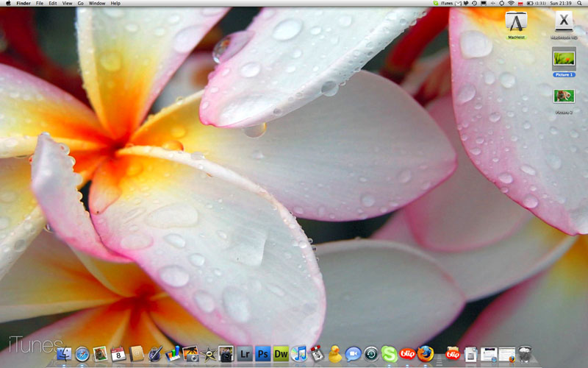Image resolution: width=588 pixels, height=368 pixels.
Task: Open the Go menu
Action: coord(81,4)
